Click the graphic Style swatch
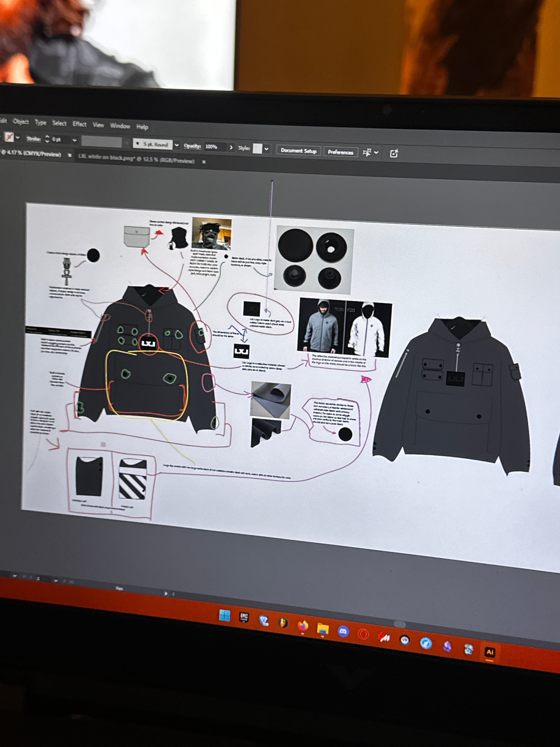 click(257, 148)
